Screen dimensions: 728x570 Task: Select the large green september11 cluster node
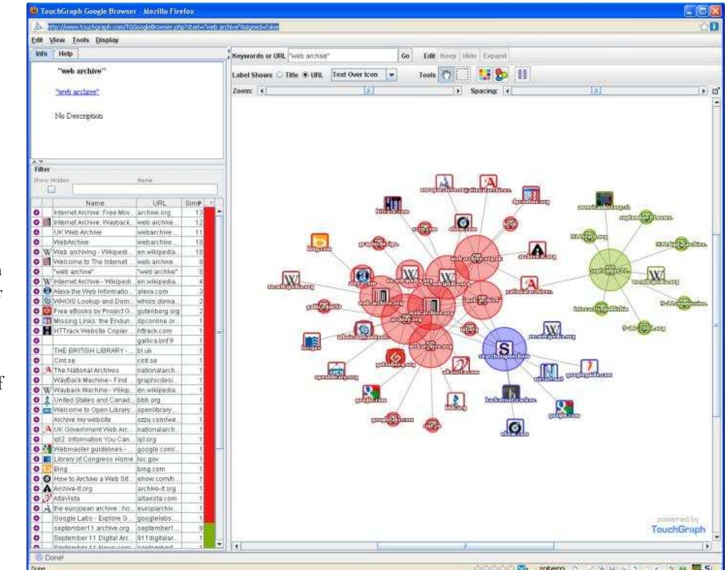[610, 269]
